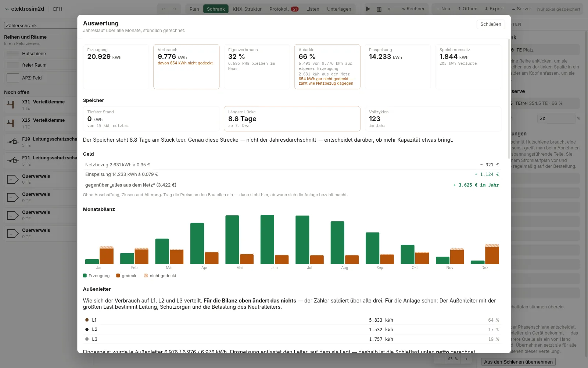Select the F10 Leitungsschutzschalter breaker icon
This screenshot has height=368, width=588.
pos(13,142)
